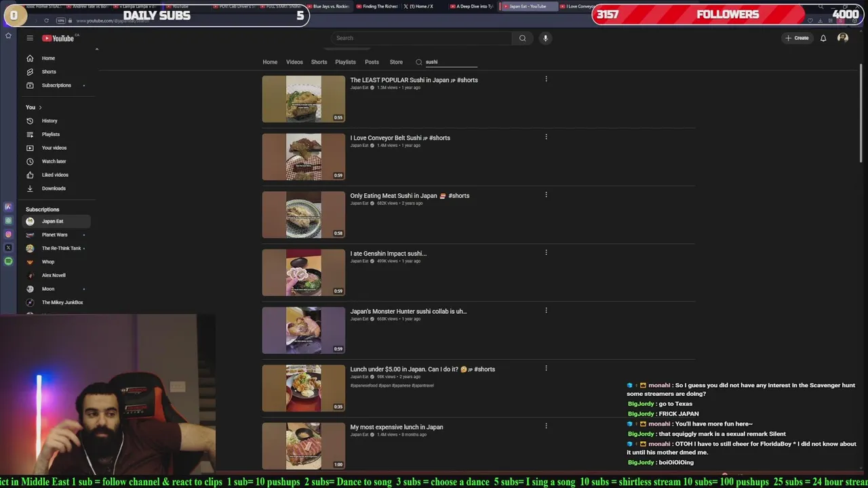Focus the main YouTube Search box
868x488 pixels.
tap(422, 38)
